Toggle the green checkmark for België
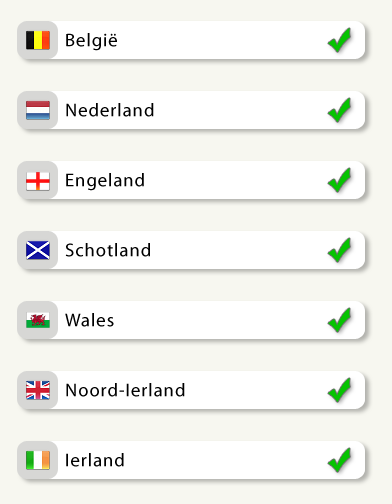 pos(340,40)
